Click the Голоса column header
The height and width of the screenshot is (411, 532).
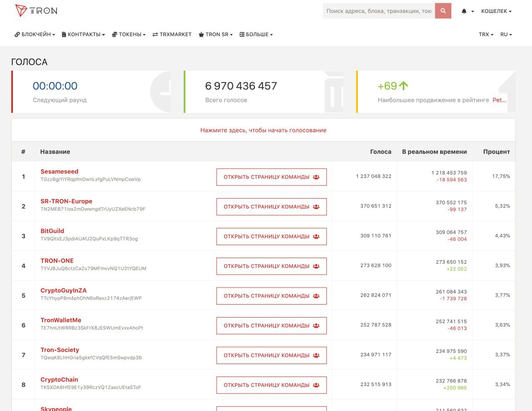click(381, 152)
